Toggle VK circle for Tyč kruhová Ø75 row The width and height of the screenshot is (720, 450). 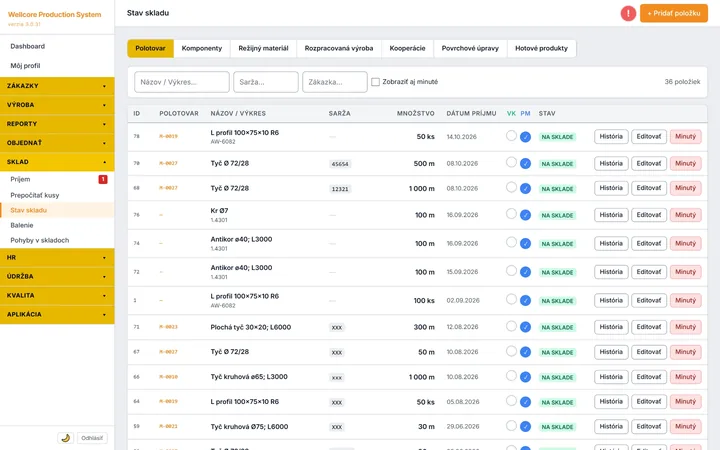point(511,425)
